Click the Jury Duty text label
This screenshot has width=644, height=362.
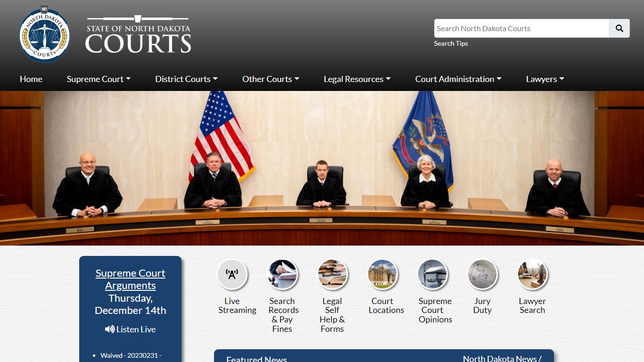coord(482,305)
